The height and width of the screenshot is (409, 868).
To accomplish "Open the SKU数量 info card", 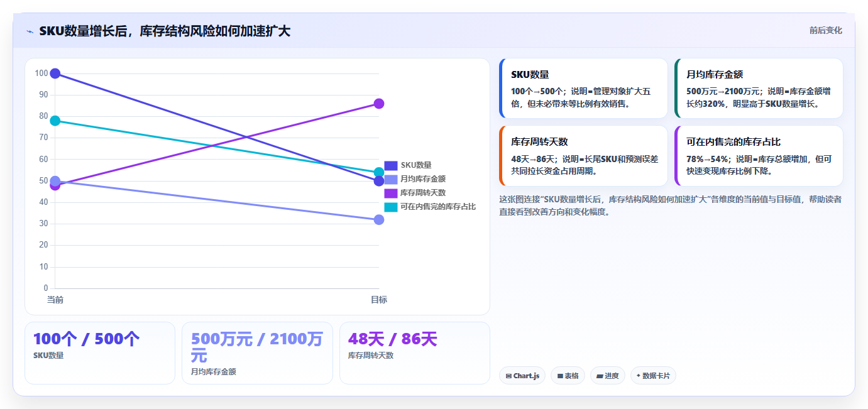I will pyautogui.click(x=583, y=89).
